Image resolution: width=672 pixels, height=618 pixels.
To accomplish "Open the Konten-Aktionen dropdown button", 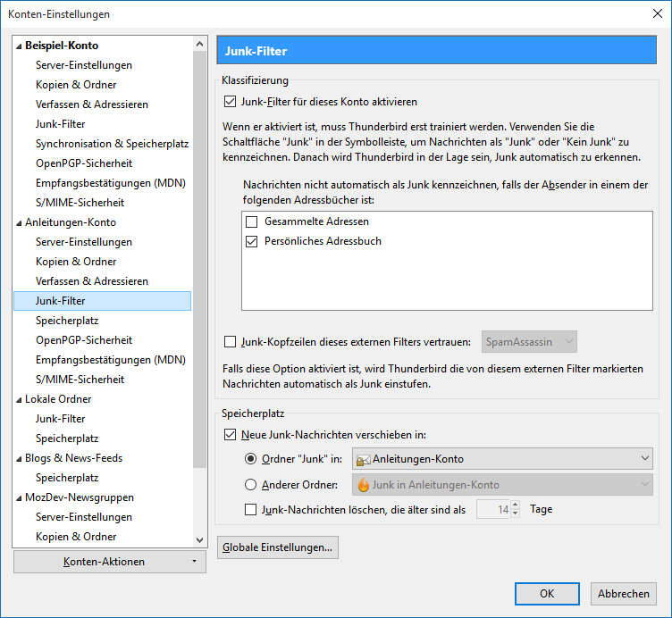I will click(110, 562).
